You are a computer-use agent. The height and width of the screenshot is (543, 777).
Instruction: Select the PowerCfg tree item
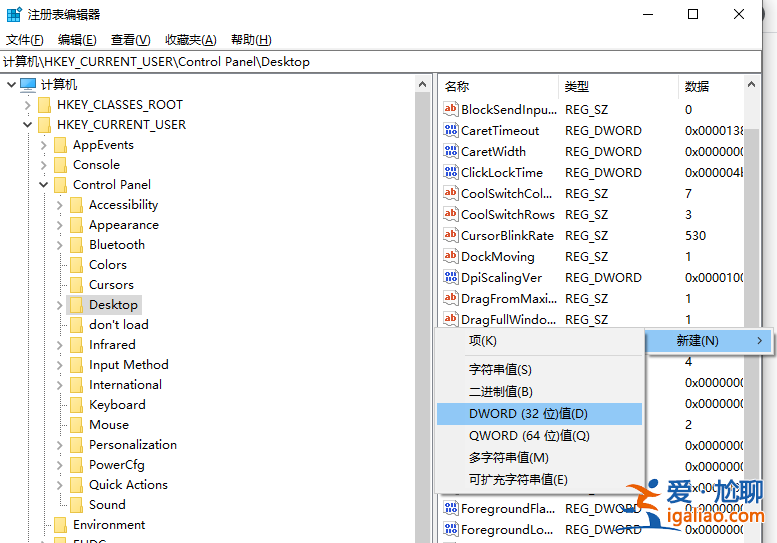117,465
